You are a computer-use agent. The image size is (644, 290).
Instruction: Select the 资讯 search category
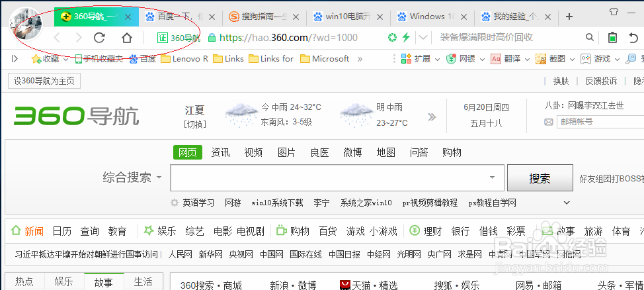(x=220, y=152)
